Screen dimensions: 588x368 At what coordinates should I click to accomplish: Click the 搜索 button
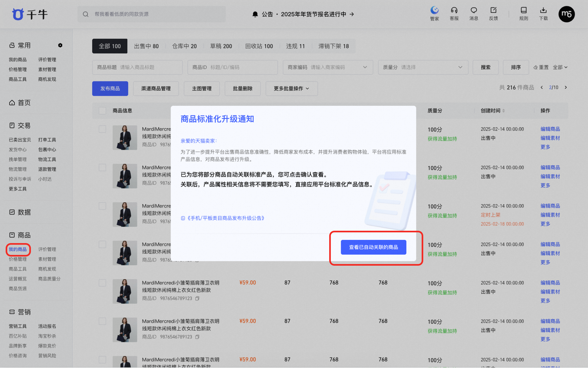click(x=486, y=67)
